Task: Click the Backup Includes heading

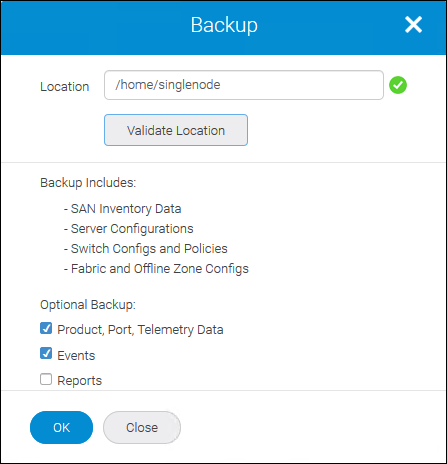Action: (x=88, y=183)
